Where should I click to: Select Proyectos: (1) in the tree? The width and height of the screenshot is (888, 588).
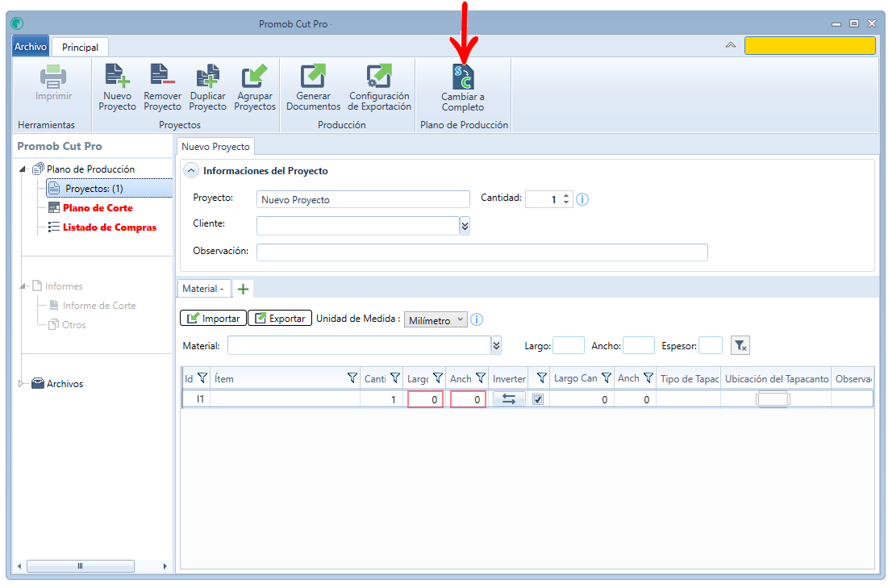[x=110, y=189]
